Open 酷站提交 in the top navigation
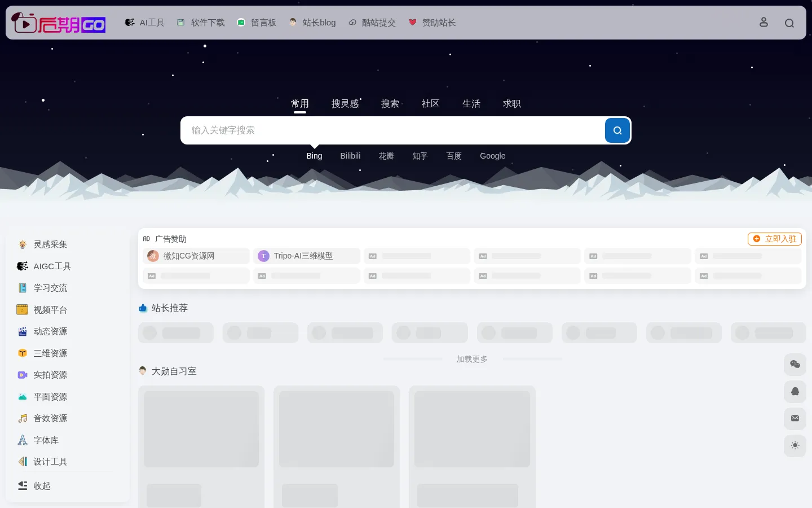This screenshot has height=508, width=812. click(372, 23)
